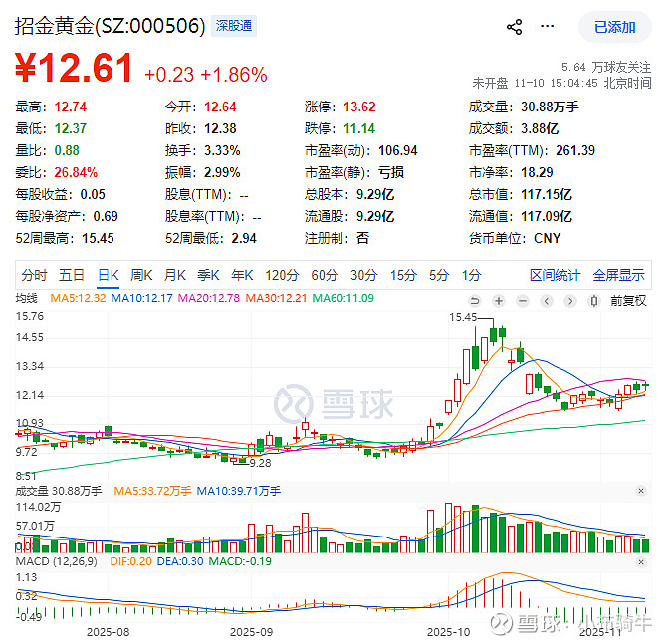The image size is (672, 644).
Task: Switch chart to 15分 interval
Action: pos(403,275)
